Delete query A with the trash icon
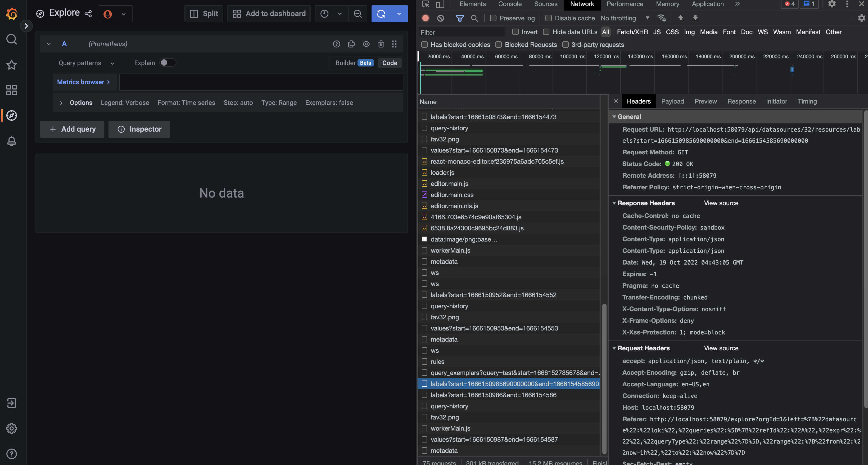Image resolution: width=868 pixels, height=465 pixels. 381,44
